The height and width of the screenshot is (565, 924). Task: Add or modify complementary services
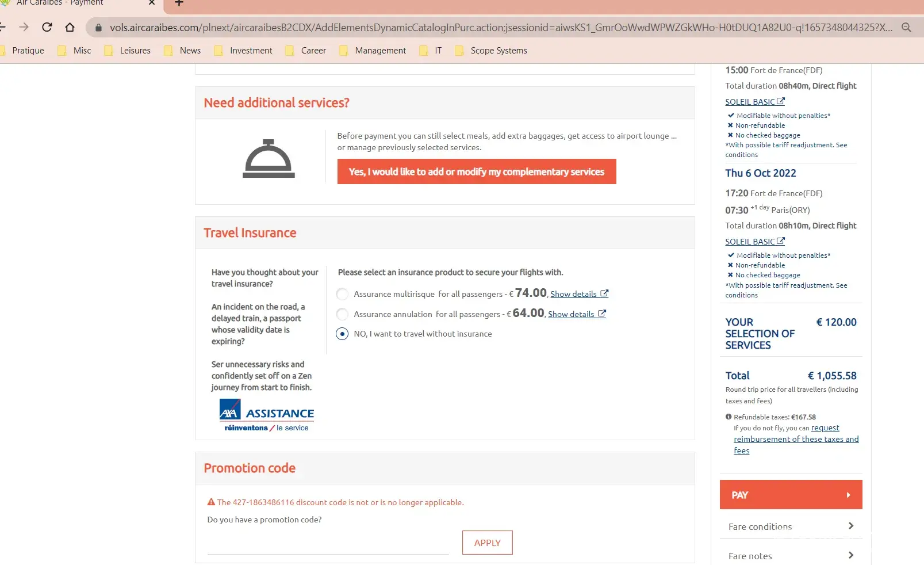(x=477, y=171)
